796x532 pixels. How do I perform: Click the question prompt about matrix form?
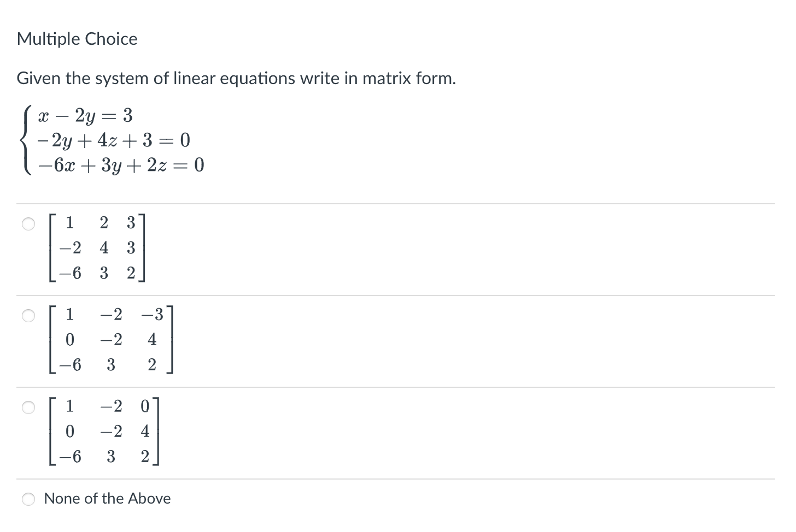(x=236, y=79)
